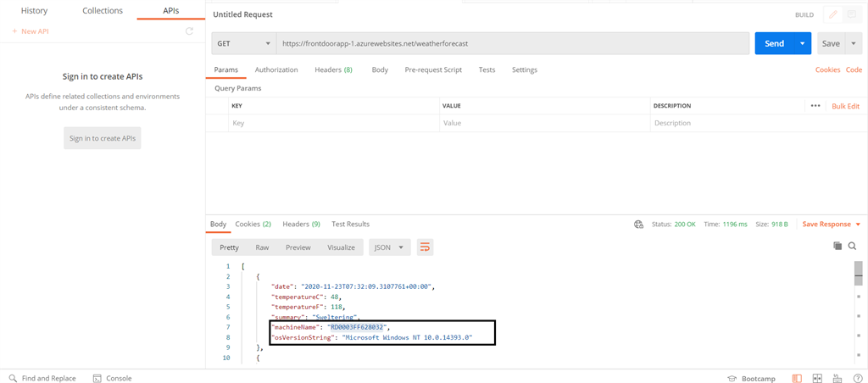Image resolution: width=868 pixels, height=383 pixels.
Task: Click the Send button
Action: (x=774, y=43)
